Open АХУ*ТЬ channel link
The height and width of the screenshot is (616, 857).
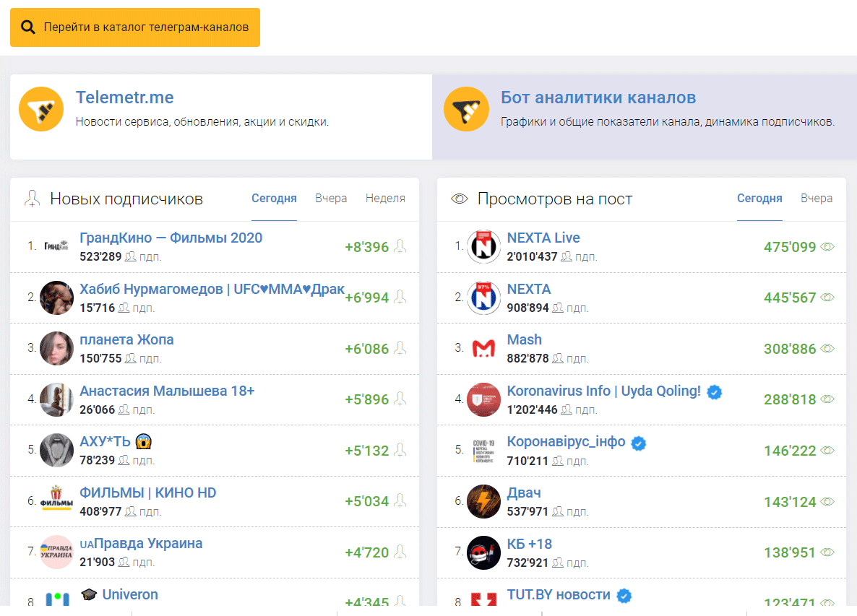105,441
